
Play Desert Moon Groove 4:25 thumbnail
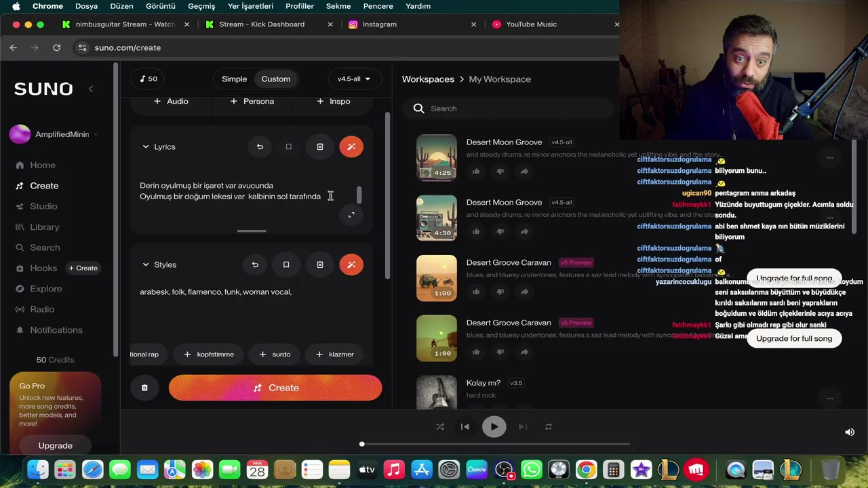436,157
